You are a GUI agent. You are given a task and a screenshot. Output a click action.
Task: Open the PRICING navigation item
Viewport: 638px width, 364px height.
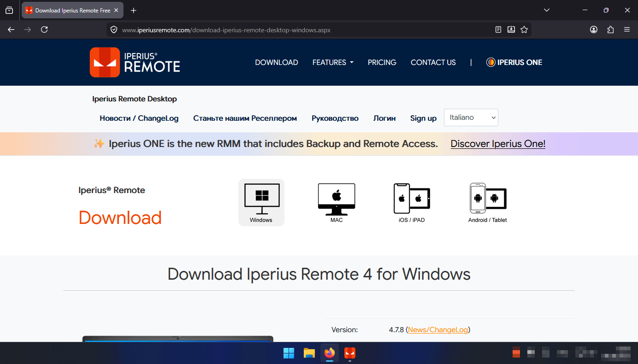[x=382, y=62]
